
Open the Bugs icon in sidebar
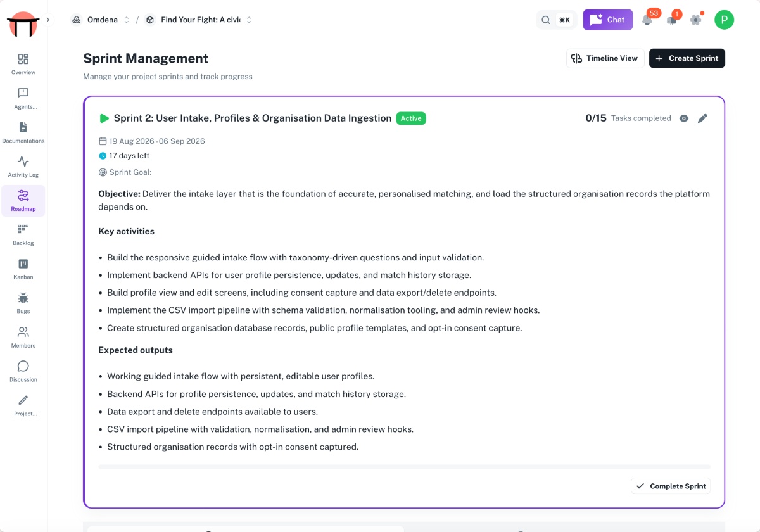tap(23, 298)
